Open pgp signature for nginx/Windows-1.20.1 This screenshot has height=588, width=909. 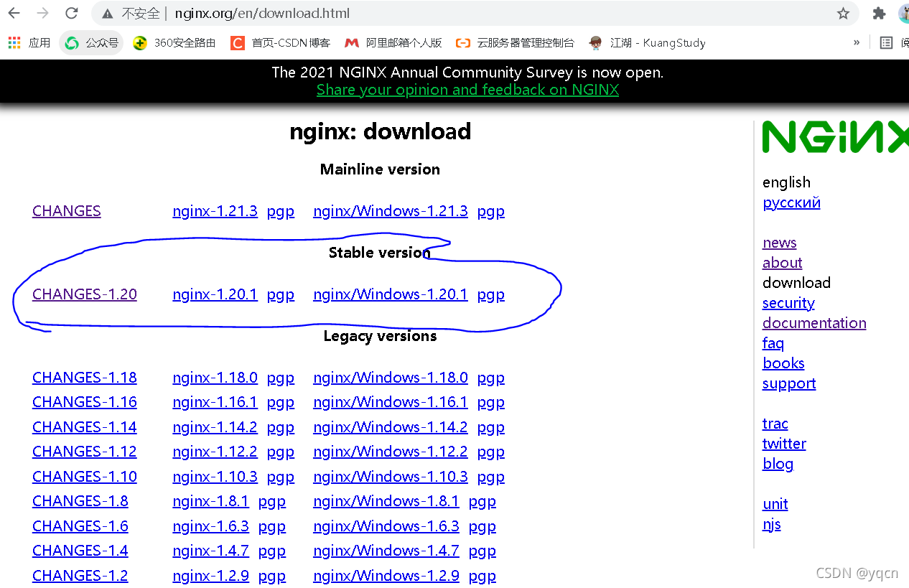pos(491,295)
